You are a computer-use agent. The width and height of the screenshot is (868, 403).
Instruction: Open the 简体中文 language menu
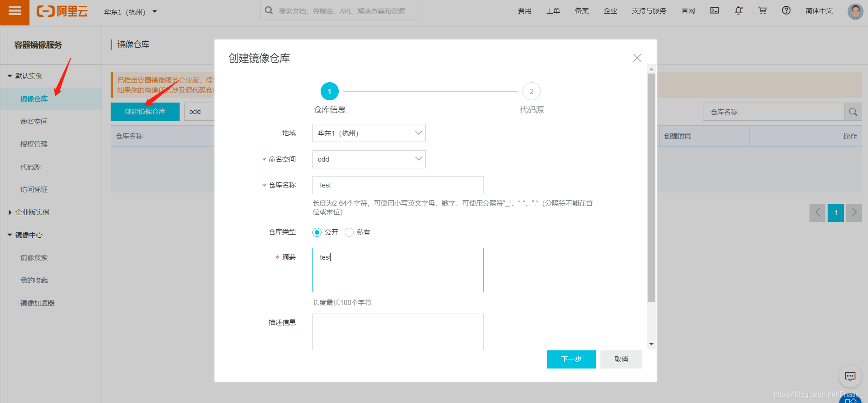(819, 10)
